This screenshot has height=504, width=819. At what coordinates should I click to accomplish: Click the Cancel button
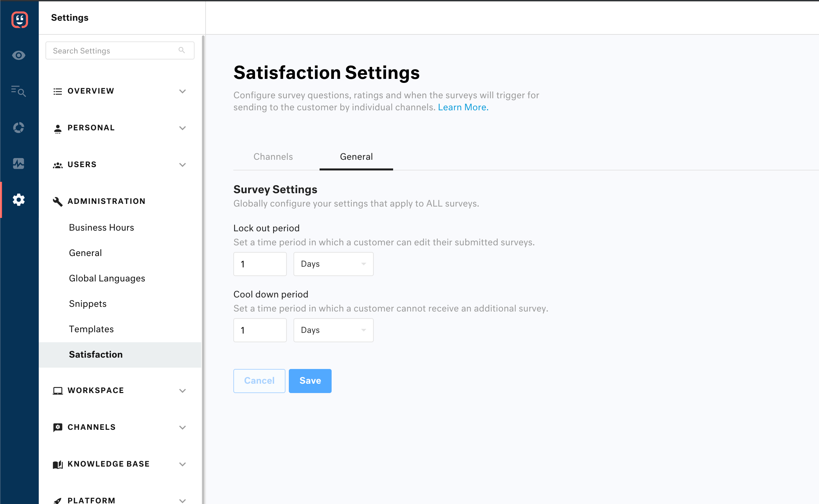(259, 381)
